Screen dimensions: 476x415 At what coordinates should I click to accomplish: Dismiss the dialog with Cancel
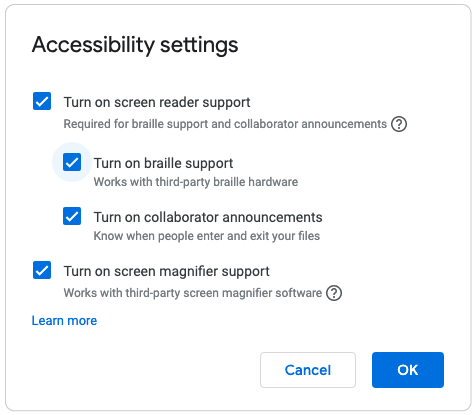[x=308, y=370]
